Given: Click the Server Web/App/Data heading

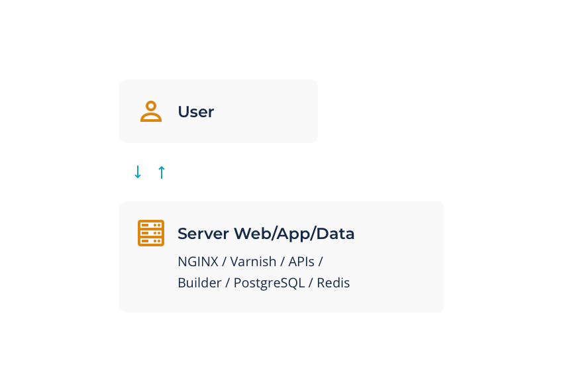Looking at the screenshot, I should click(x=266, y=234).
